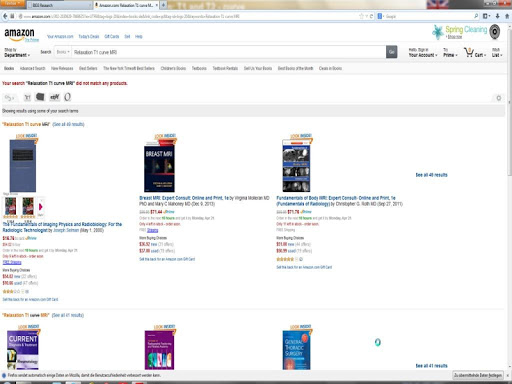Click the Amazon search input field

click(x=228, y=52)
